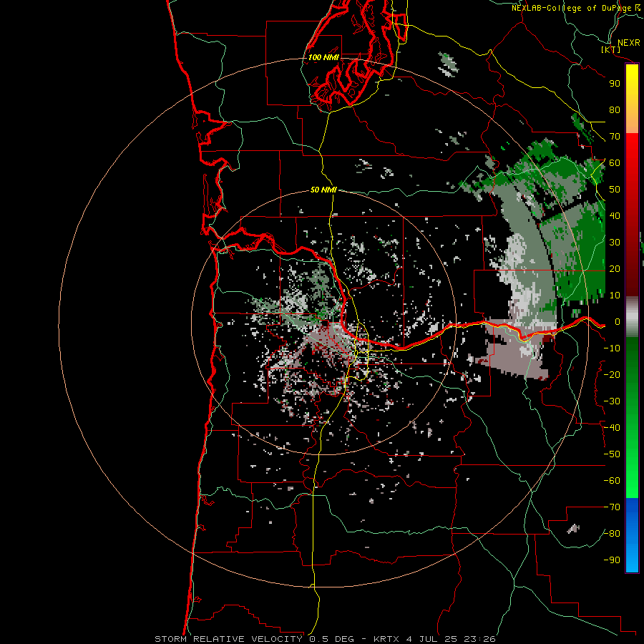This screenshot has height=644, width=644.
Task: Click the NEXLAB-College of DuPage credit text
Action: (x=571, y=8)
